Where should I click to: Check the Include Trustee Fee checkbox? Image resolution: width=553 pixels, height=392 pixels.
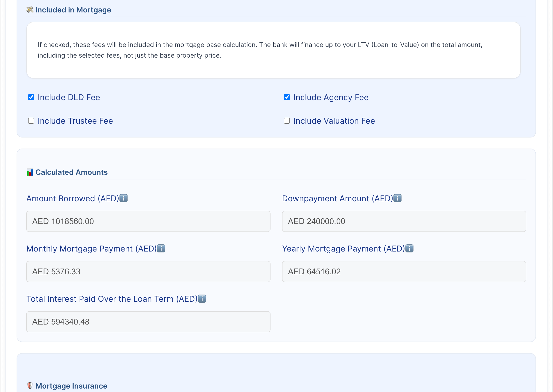(31, 121)
